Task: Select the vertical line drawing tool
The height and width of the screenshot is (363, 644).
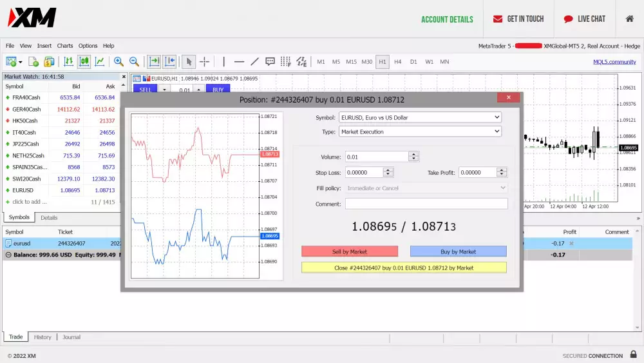Action: [224, 62]
